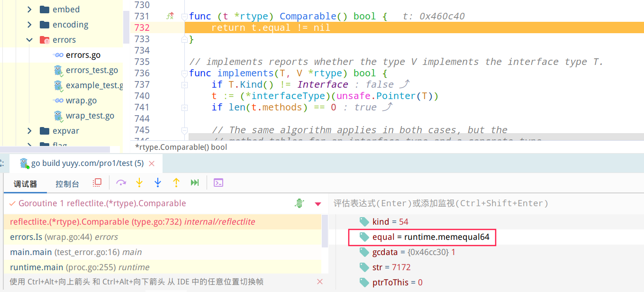Click the red Restore Layout icon
This screenshot has width=644, height=292.
(97, 182)
